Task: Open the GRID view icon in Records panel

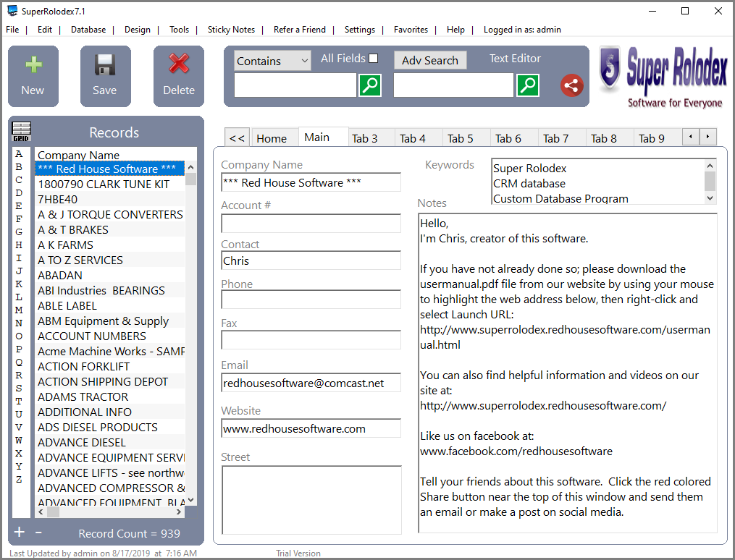Action: [22, 132]
